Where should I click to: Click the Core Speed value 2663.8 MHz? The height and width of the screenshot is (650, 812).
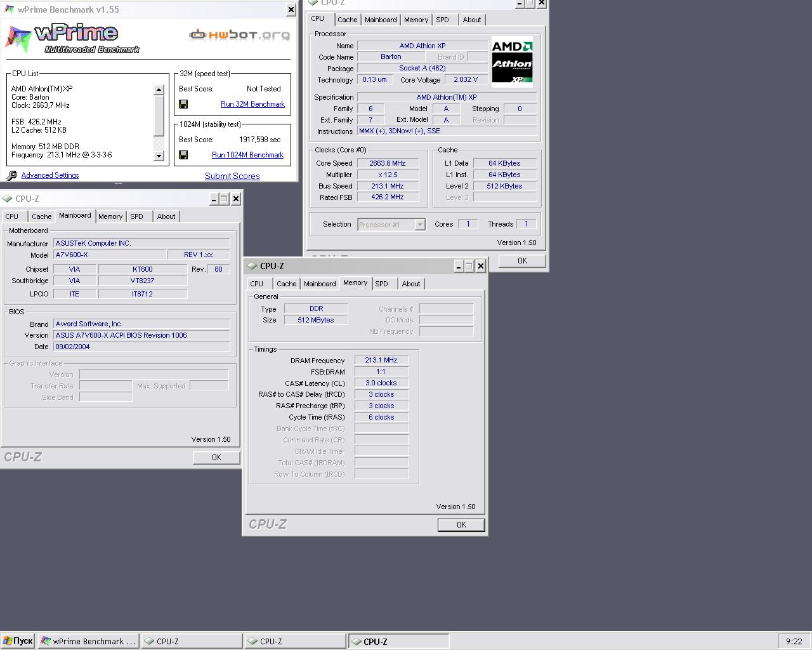[x=388, y=163]
